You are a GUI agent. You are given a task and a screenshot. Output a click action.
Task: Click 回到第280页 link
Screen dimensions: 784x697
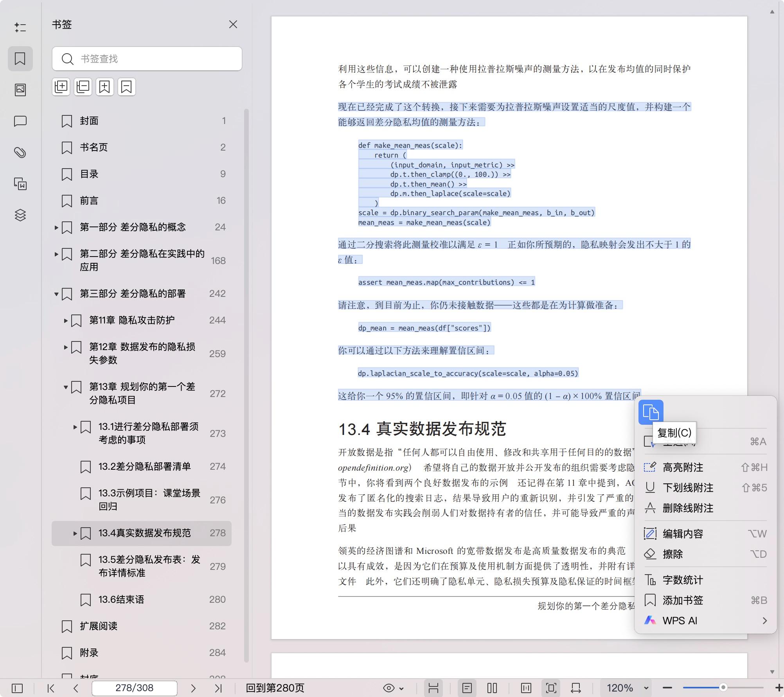pos(275,688)
